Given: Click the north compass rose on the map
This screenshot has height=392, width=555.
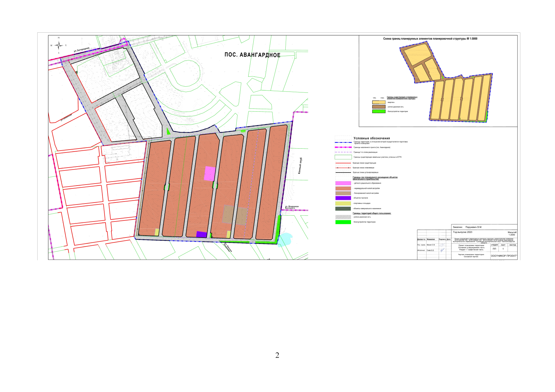Looking at the screenshot, I should click(59, 45).
